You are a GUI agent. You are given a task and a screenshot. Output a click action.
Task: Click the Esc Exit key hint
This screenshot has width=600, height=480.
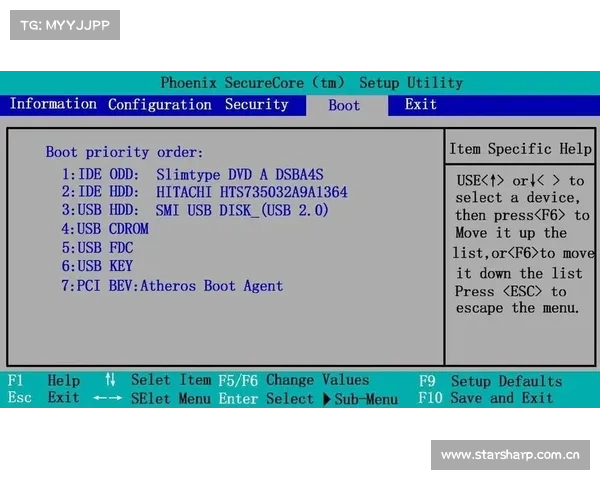pyautogui.click(x=43, y=397)
